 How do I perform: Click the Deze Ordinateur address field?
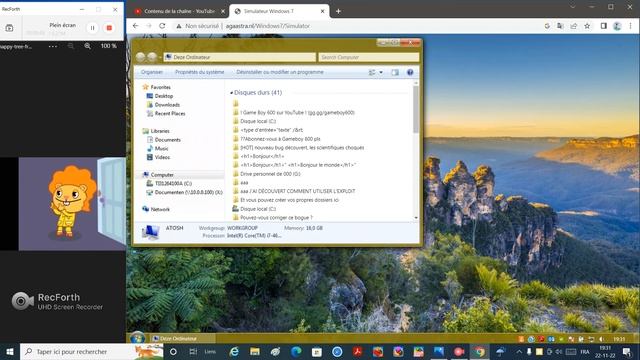coord(240,57)
